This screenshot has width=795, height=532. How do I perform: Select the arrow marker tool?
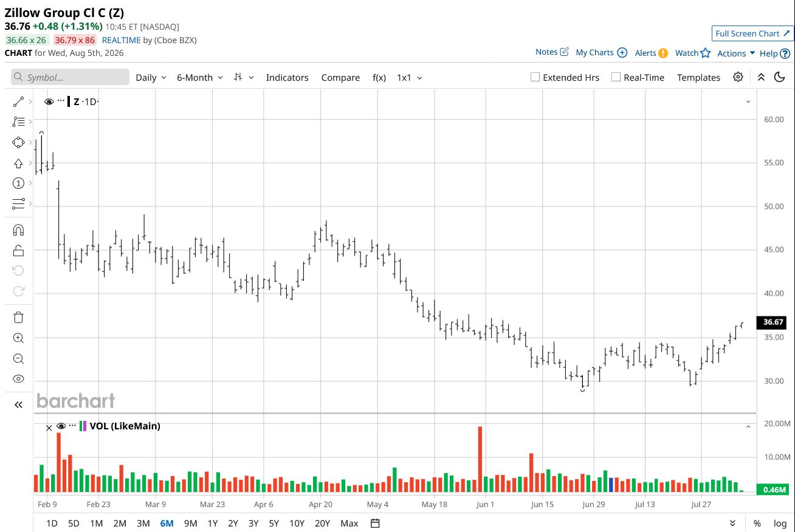[18, 163]
